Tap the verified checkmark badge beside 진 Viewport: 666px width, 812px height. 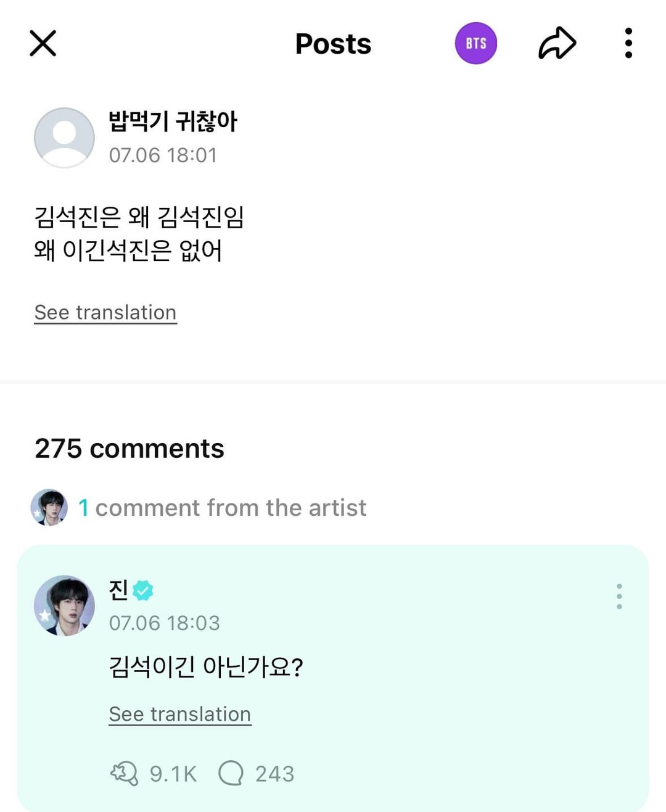[x=143, y=590]
